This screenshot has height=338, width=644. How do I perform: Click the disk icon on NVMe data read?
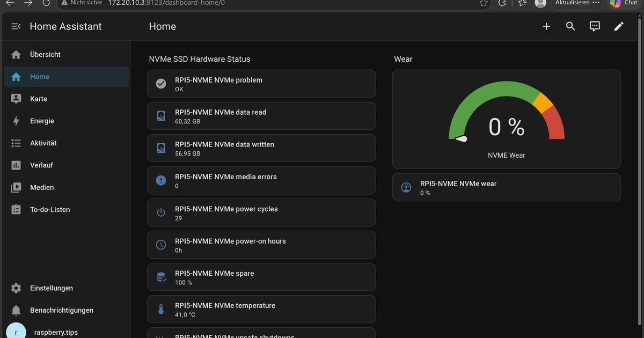coord(161,116)
